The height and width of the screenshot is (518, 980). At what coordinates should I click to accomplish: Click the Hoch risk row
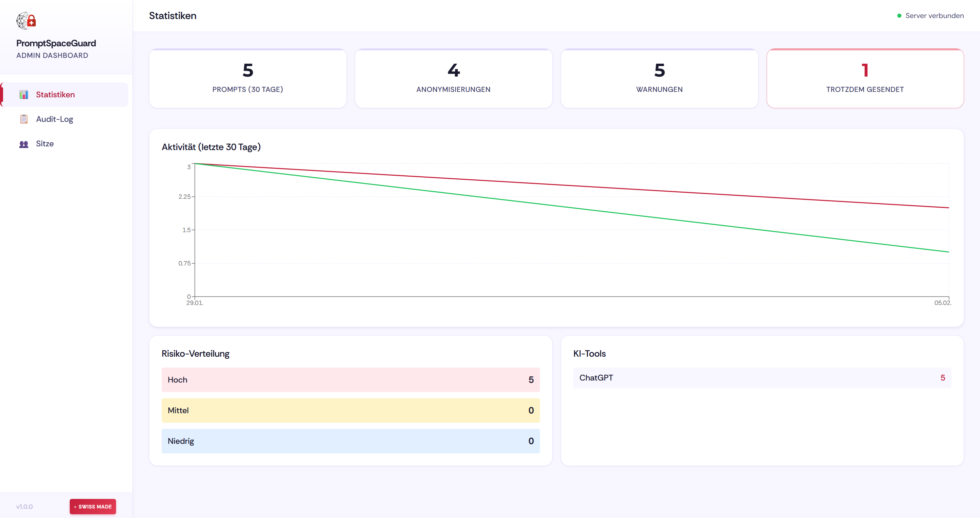(350, 379)
